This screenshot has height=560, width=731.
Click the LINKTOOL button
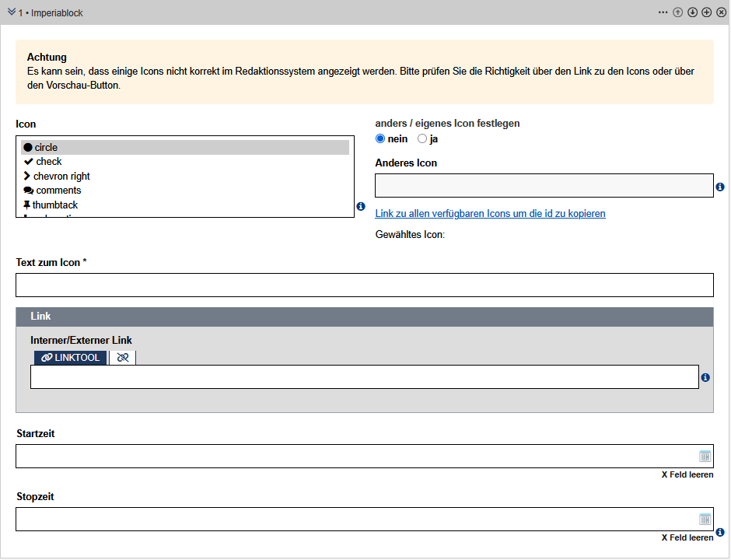pos(70,358)
